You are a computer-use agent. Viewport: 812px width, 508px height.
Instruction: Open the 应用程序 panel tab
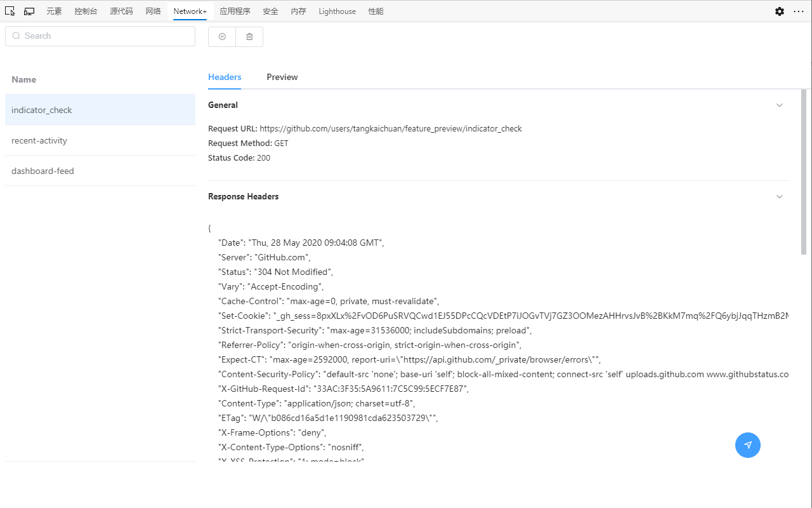click(235, 11)
